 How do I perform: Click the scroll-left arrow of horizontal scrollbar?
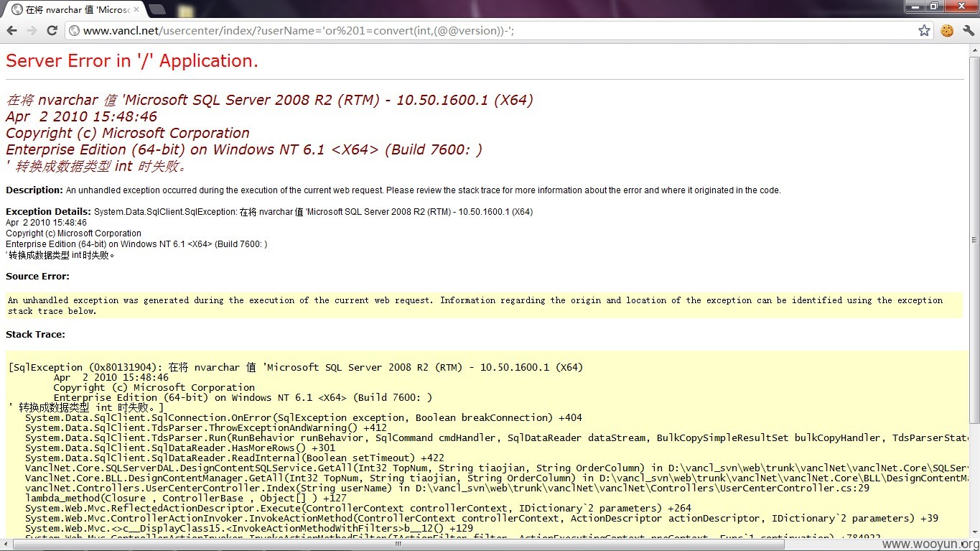point(6,545)
